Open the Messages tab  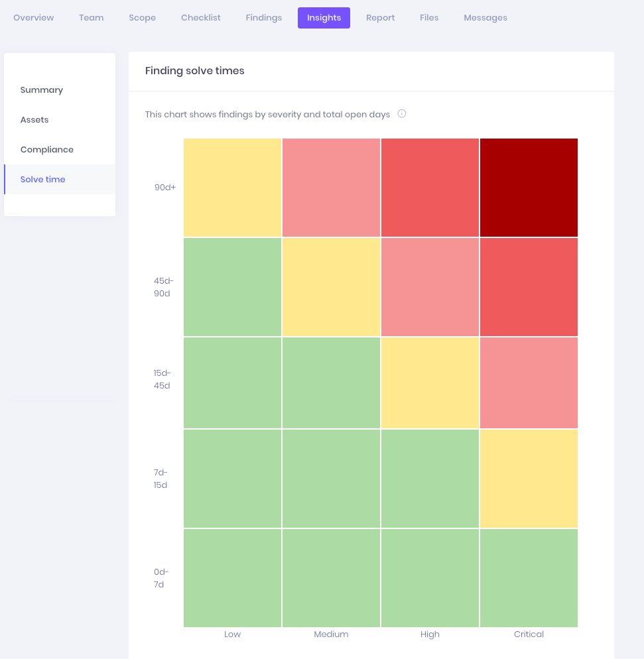[x=485, y=18]
